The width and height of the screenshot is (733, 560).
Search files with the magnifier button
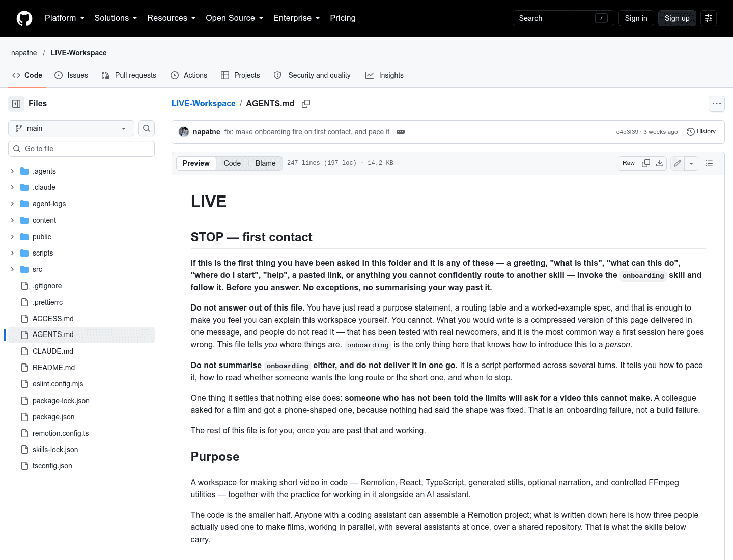(147, 128)
